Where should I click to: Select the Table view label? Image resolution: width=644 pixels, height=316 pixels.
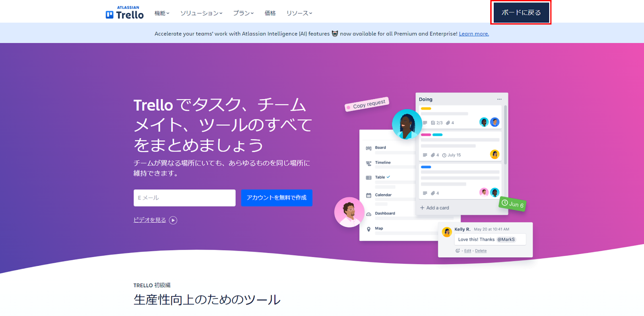point(380,177)
